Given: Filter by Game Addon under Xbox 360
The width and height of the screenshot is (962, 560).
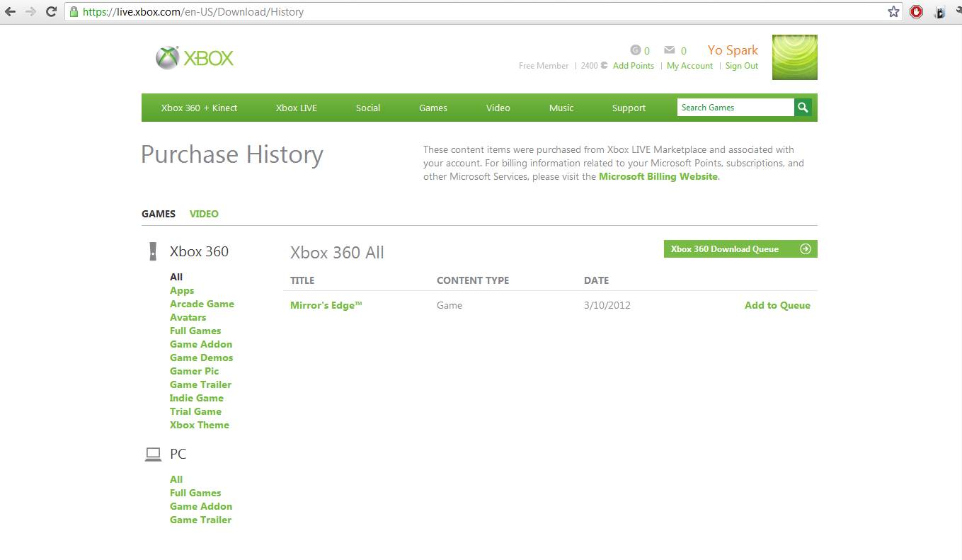Looking at the screenshot, I should coord(201,344).
